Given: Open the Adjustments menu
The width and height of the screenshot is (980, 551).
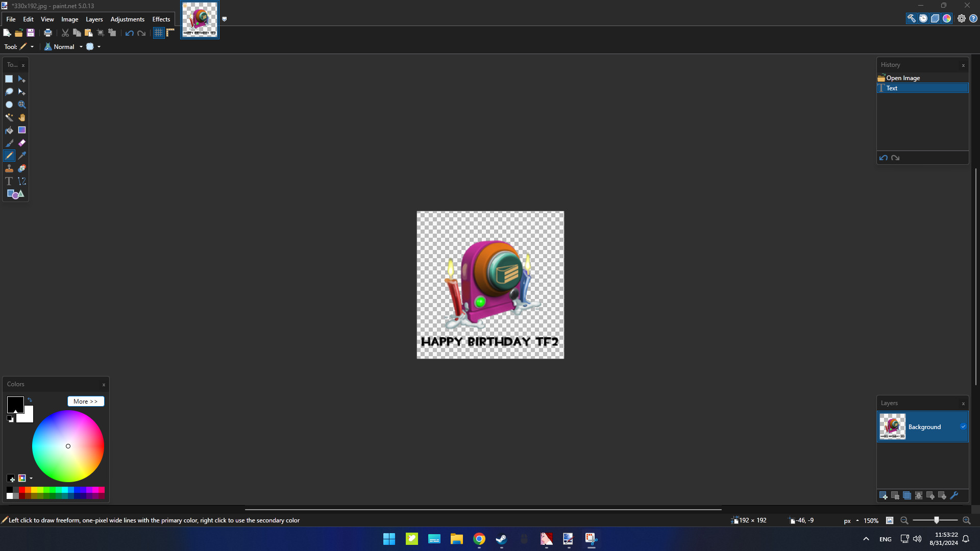Looking at the screenshot, I should (x=127, y=19).
